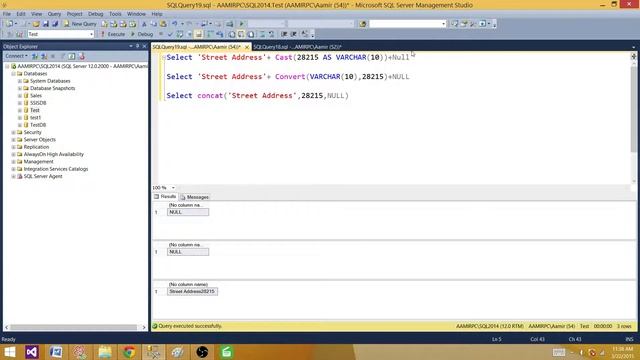Click the Decrease Indent icon
The image size is (640, 360).
(284, 34)
